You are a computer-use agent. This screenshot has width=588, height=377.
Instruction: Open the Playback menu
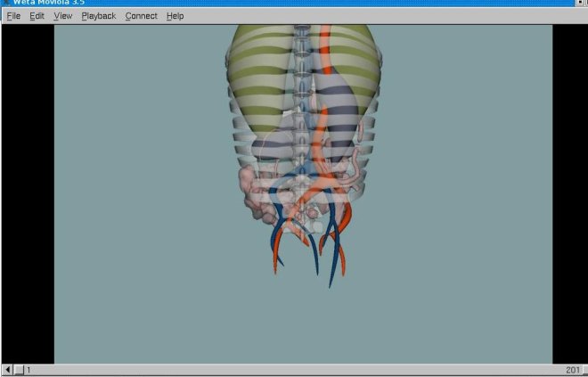[x=98, y=16]
